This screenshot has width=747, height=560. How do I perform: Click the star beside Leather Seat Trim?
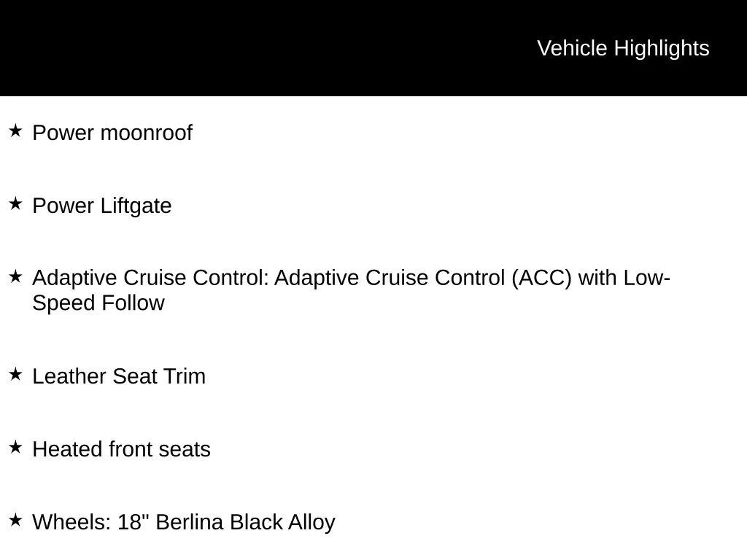pyautogui.click(x=16, y=374)
